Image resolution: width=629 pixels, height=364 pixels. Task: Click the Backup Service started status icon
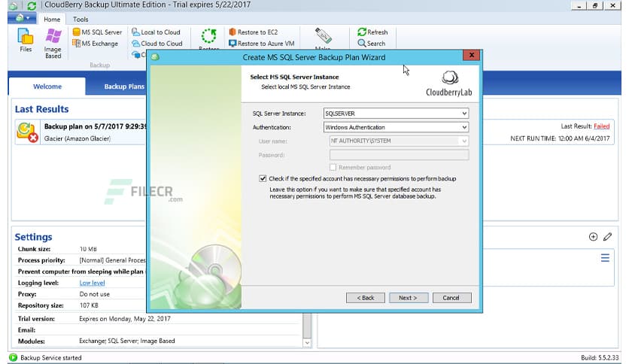pyautogui.click(x=14, y=357)
